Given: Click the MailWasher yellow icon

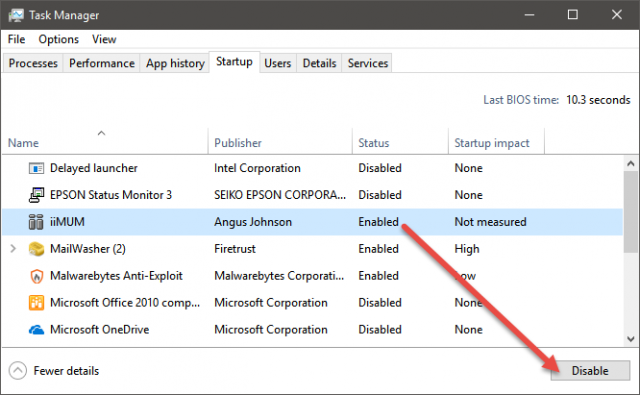Looking at the screenshot, I should point(36,249).
